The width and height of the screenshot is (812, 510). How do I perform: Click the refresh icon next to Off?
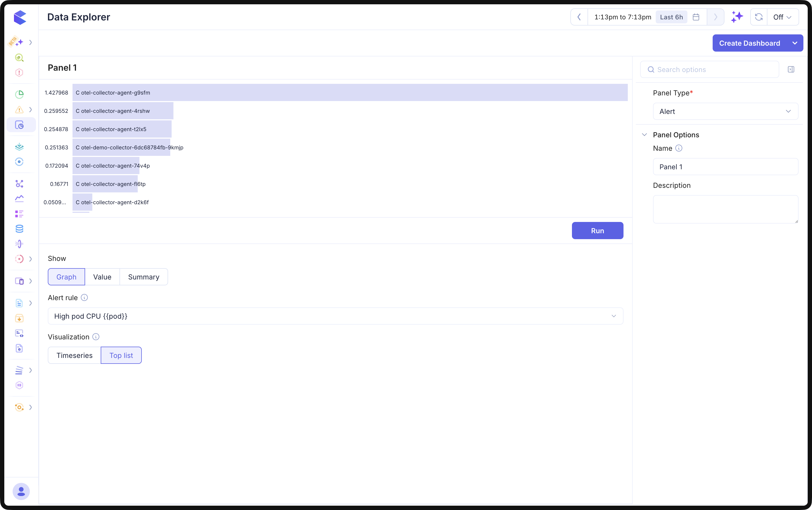pyautogui.click(x=759, y=17)
